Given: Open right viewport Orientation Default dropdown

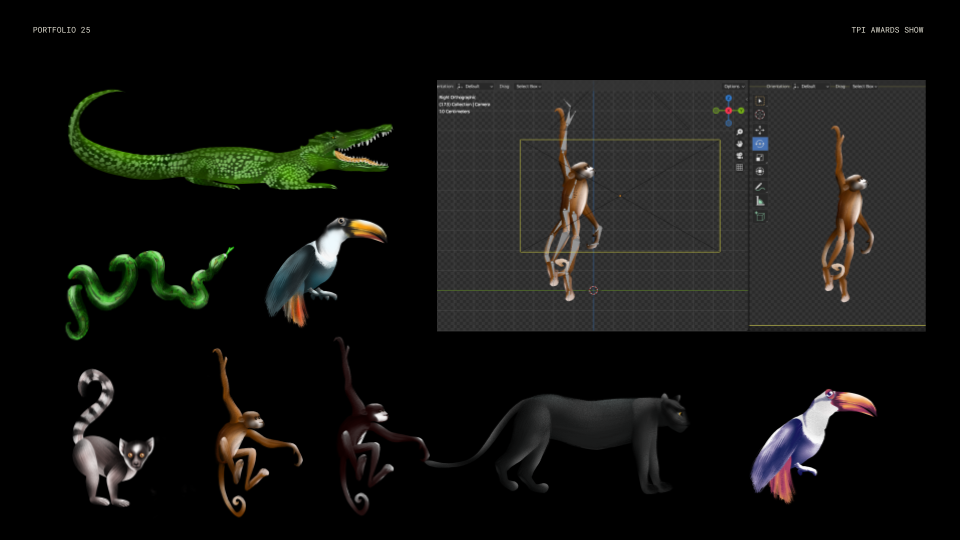Looking at the screenshot, I should tap(811, 86).
